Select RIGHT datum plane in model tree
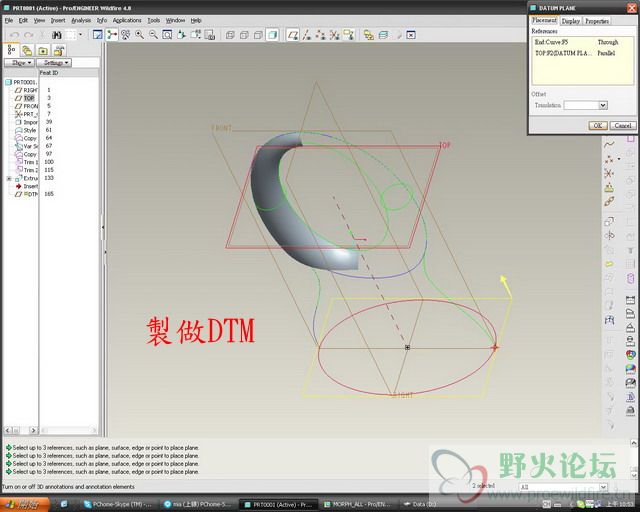Screen dimensions: 640x512 tap(27, 90)
